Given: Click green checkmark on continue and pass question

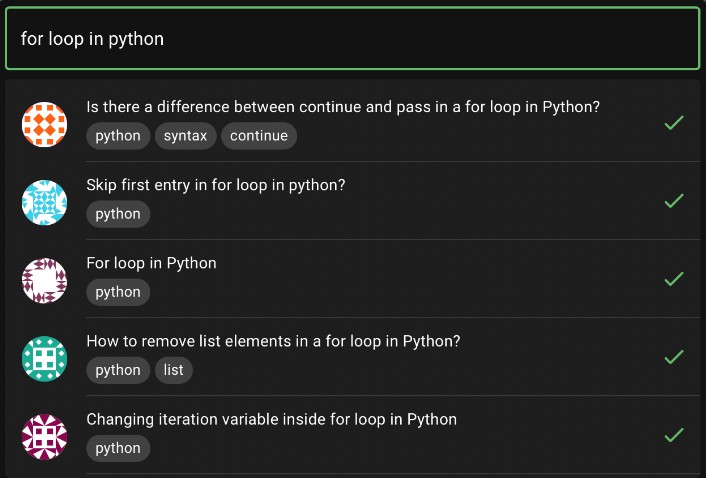Looking at the screenshot, I should (674, 123).
